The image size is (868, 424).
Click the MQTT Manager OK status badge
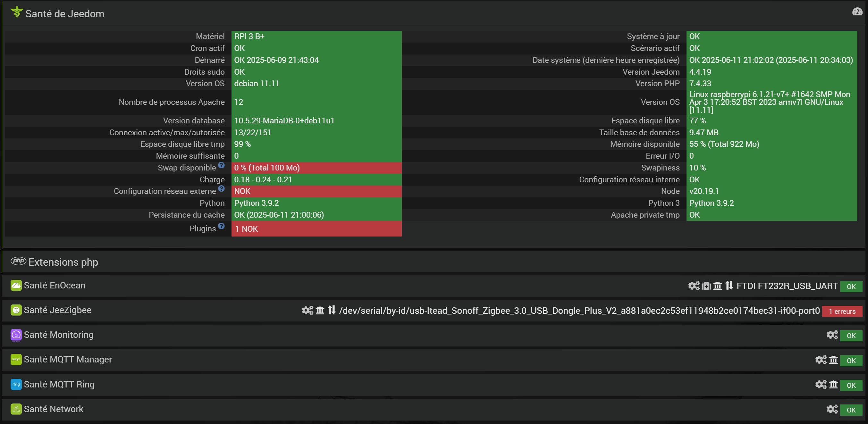click(x=851, y=361)
